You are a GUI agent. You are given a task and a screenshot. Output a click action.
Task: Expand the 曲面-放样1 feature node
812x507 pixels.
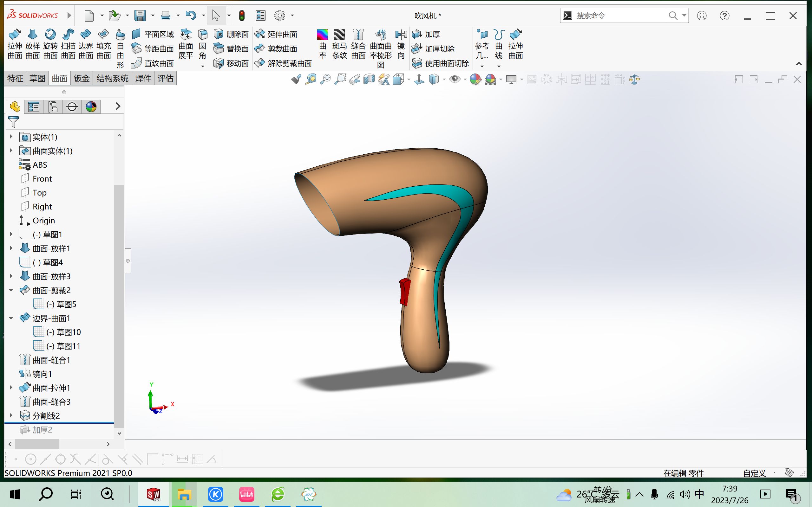11,248
